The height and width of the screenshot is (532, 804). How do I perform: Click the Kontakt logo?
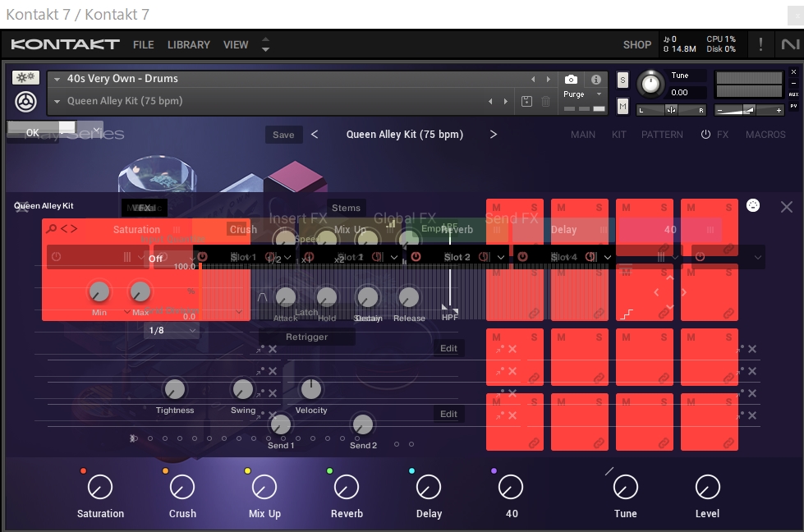65,44
